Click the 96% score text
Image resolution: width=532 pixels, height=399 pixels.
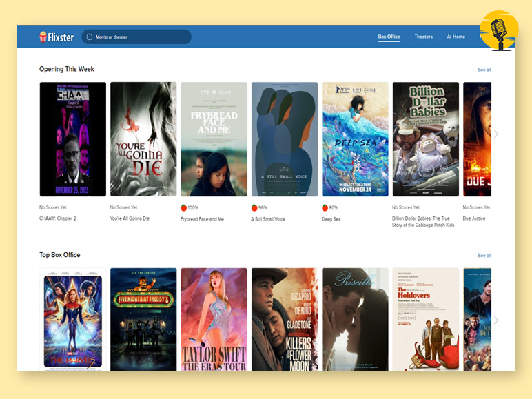(263, 207)
